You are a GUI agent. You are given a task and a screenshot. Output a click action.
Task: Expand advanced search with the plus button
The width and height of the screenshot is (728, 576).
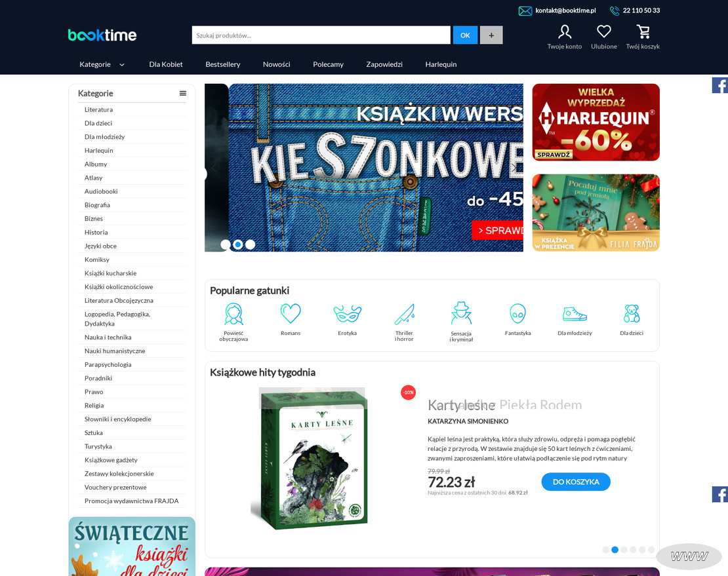point(491,35)
